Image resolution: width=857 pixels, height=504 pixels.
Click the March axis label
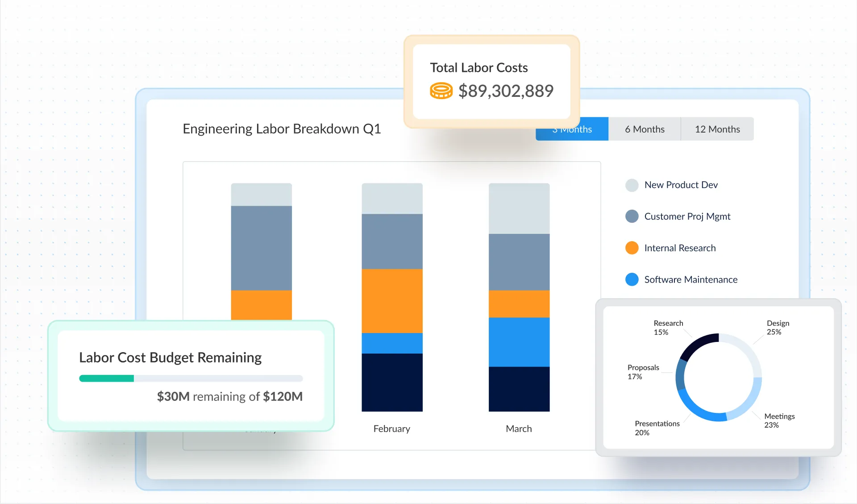(x=519, y=429)
